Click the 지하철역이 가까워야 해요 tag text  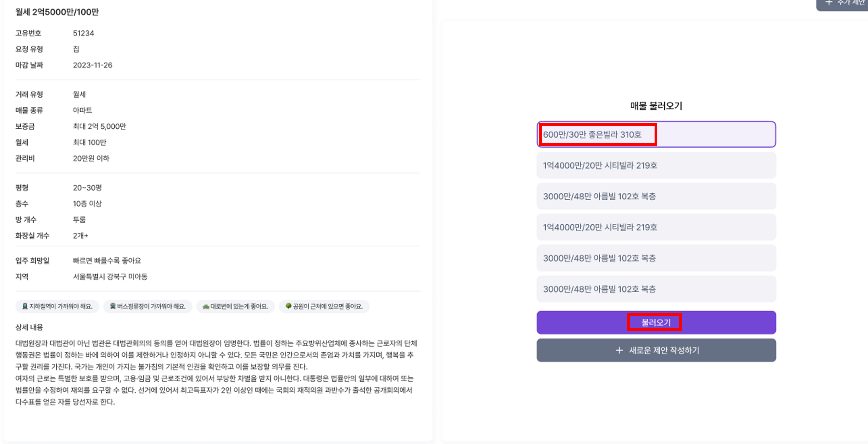61,306
